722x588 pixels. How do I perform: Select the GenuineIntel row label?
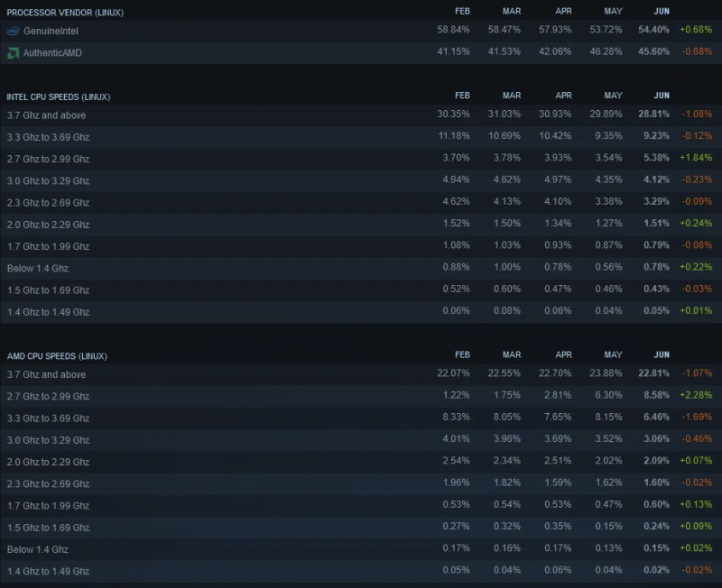[51, 31]
